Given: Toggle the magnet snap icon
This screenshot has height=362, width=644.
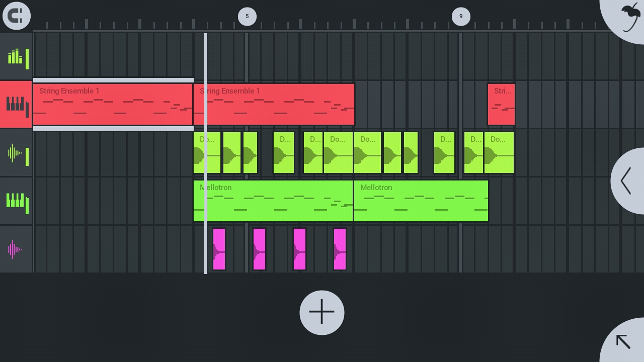Looking at the screenshot, I should pos(16,16).
